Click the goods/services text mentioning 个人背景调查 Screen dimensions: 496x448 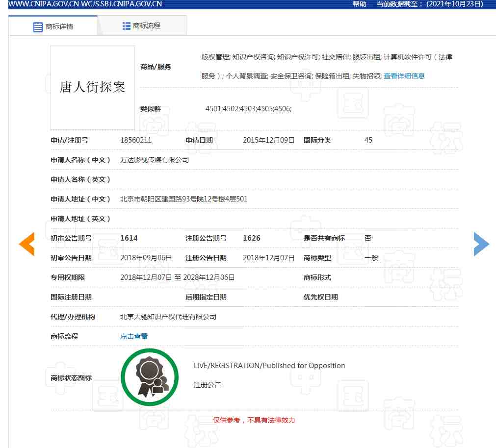pos(291,76)
